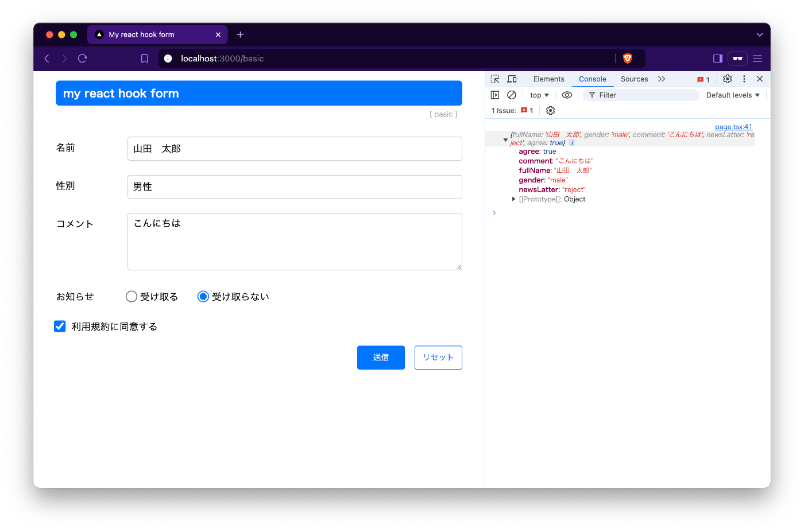
Task: Close the My react hook form tab
Action: click(x=218, y=34)
